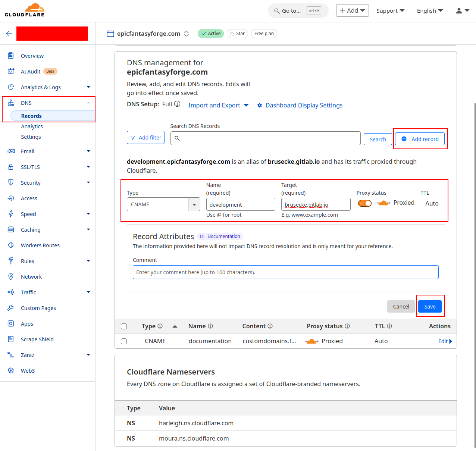Open DNS Analytics sidebar item
476x451 pixels.
tap(32, 126)
